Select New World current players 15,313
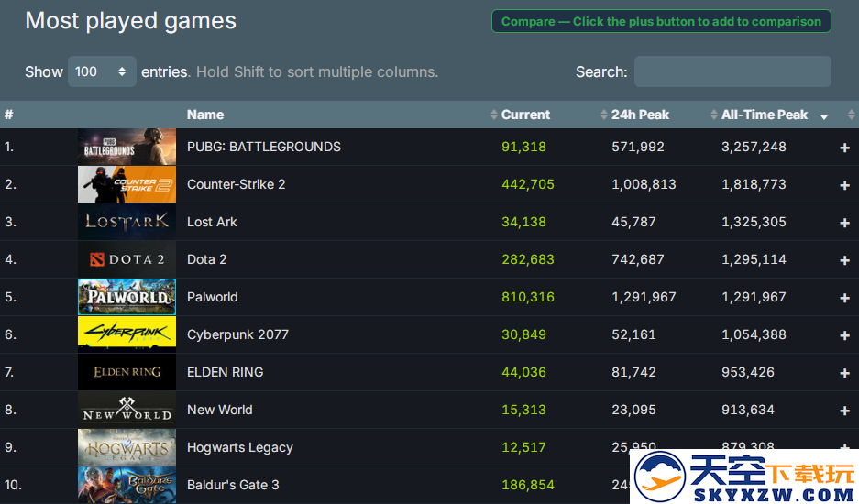The width and height of the screenshot is (859, 504). (523, 410)
